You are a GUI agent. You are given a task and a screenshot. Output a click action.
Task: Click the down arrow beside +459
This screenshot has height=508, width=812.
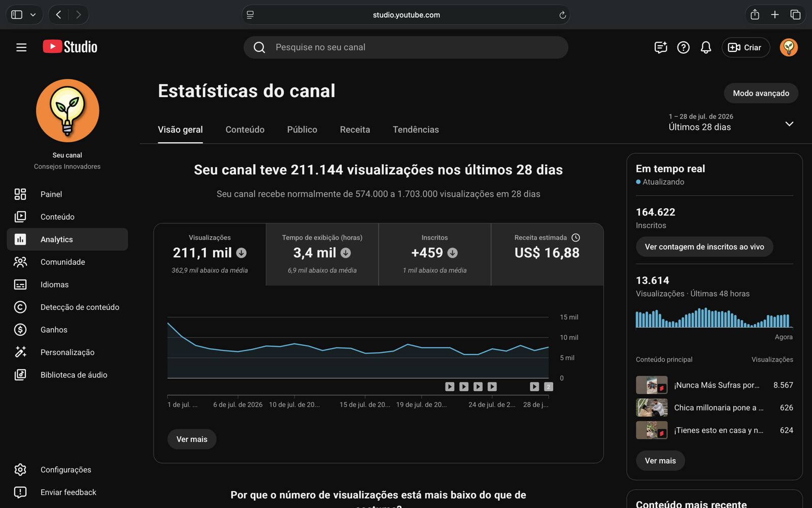(x=453, y=253)
